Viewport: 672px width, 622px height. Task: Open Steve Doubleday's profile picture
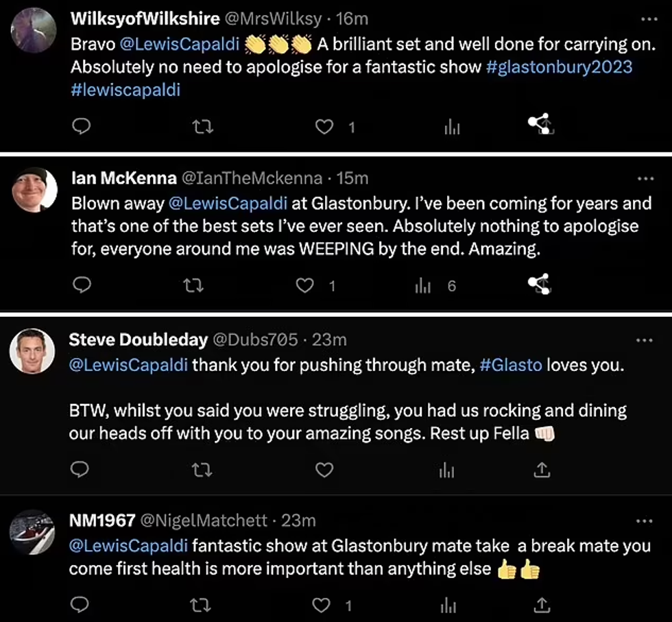[x=32, y=352]
